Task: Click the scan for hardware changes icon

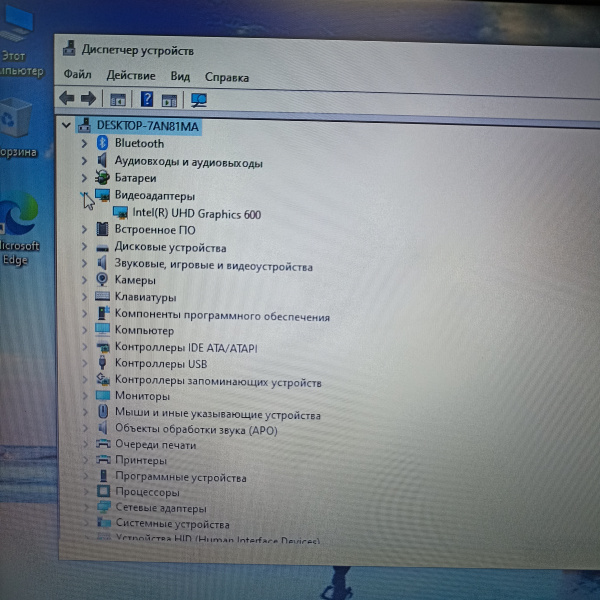Action: coord(199,100)
